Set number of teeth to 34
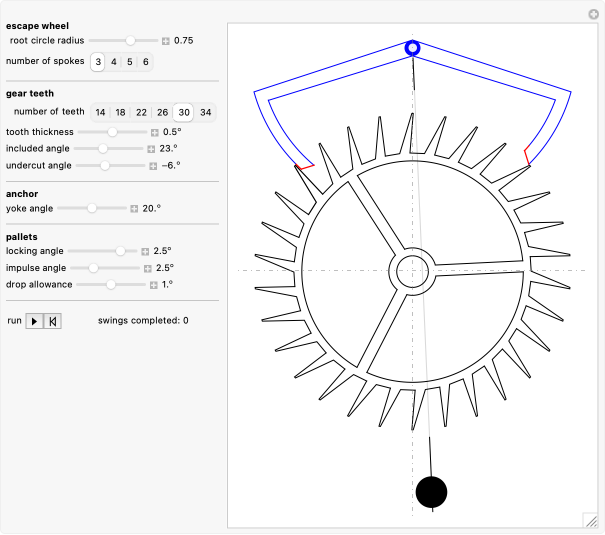Image resolution: width=605 pixels, height=535 pixels. [205, 113]
